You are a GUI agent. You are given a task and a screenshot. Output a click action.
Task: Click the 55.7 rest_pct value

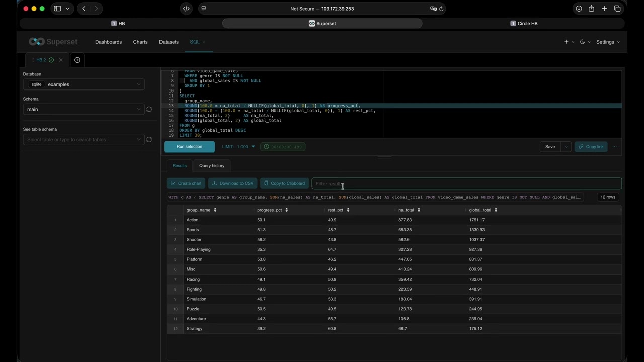tap(332, 319)
